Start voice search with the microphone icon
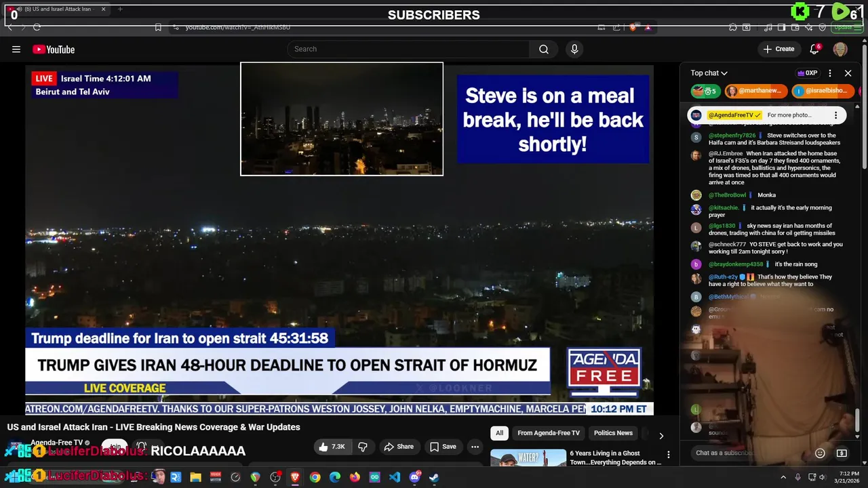Viewport: 868px width, 488px height. coord(574,49)
